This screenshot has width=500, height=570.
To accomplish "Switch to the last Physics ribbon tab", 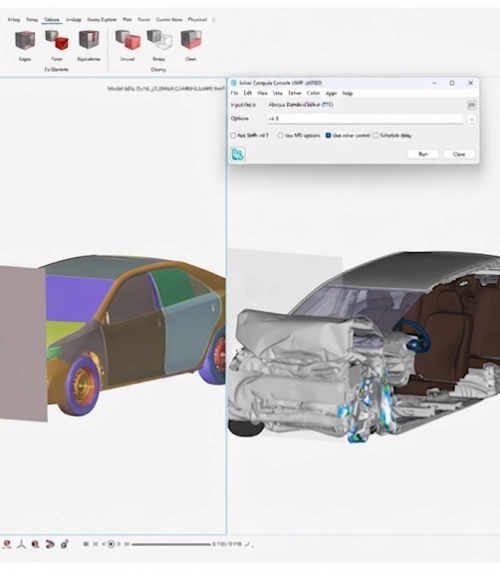I will coord(197,20).
